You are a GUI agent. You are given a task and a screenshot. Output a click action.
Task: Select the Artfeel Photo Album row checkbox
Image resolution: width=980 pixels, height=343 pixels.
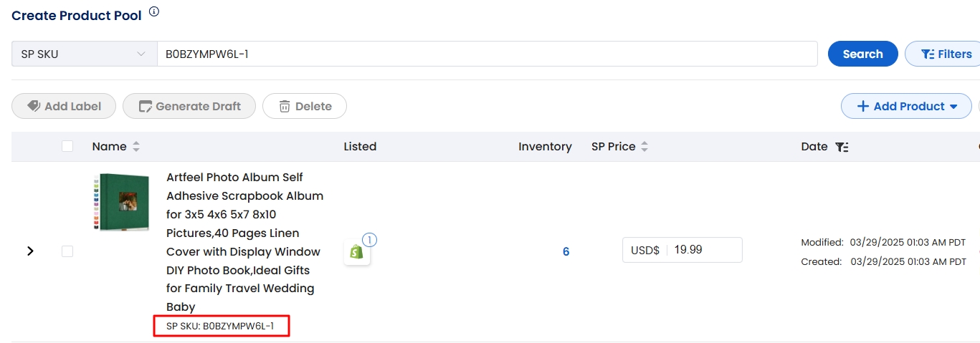click(67, 251)
